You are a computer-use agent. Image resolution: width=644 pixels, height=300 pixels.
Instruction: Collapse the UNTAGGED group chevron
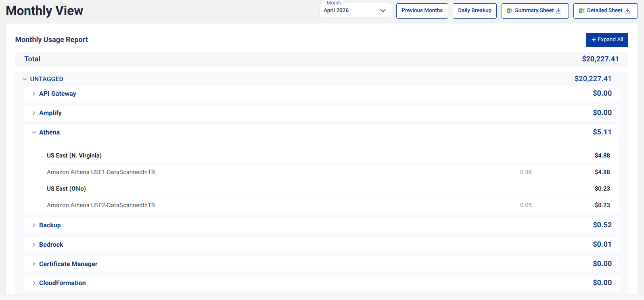point(25,79)
